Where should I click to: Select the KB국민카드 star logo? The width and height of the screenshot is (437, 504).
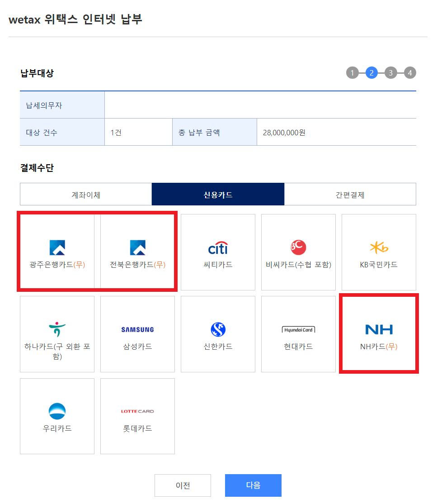pyautogui.click(x=379, y=247)
